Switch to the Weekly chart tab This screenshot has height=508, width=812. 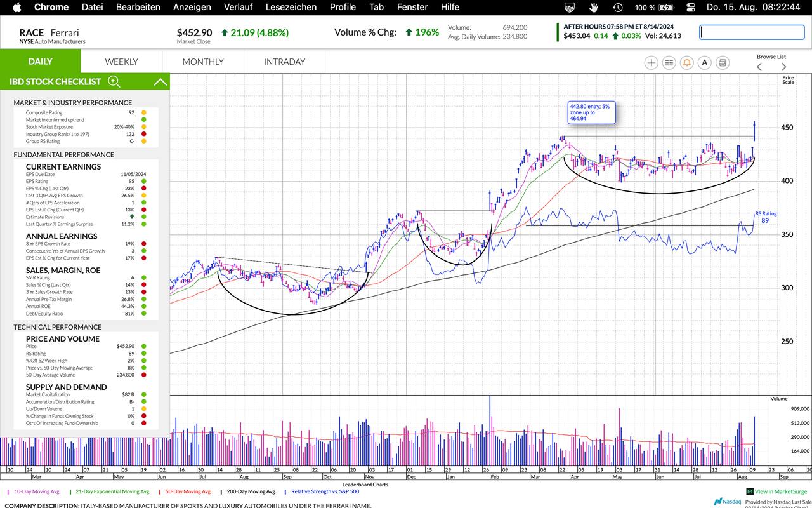tap(121, 62)
